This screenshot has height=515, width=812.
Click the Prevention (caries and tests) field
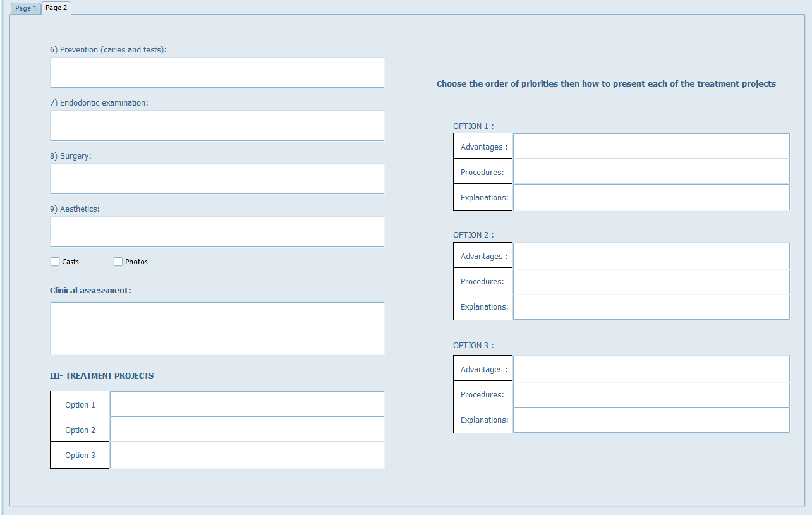tap(217, 73)
